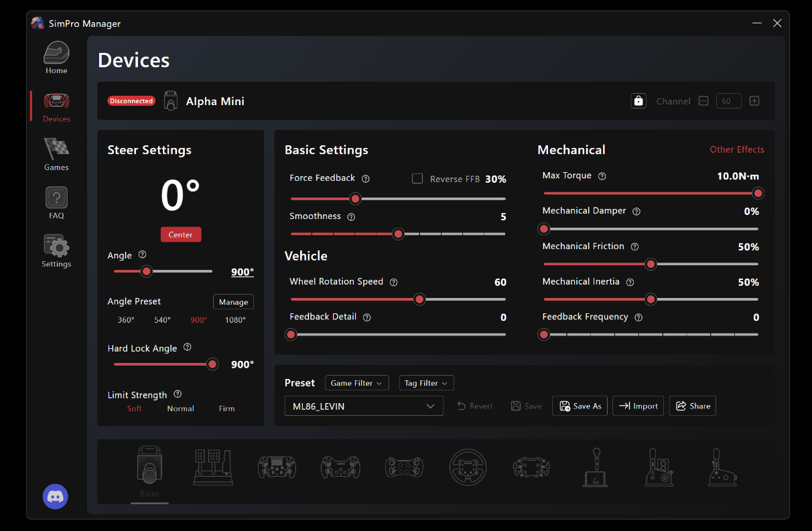This screenshot has height=531, width=812.
Task: Show help for Feedback Frequency
Action: coord(638,317)
